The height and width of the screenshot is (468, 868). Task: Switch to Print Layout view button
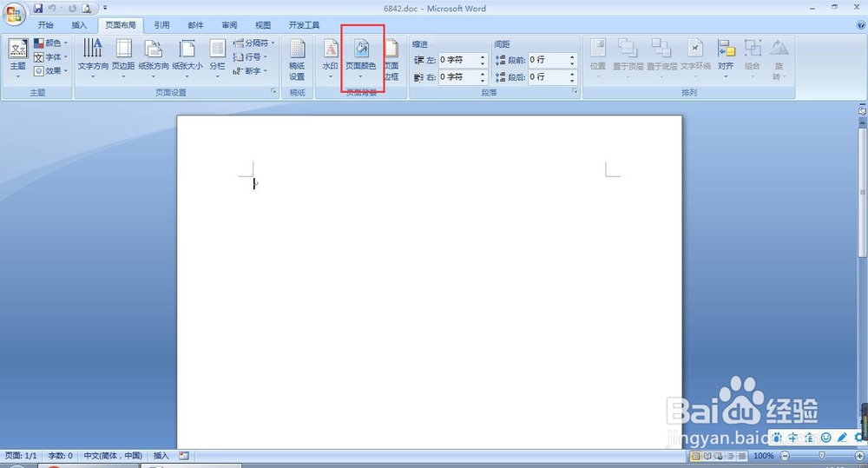point(695,456)
